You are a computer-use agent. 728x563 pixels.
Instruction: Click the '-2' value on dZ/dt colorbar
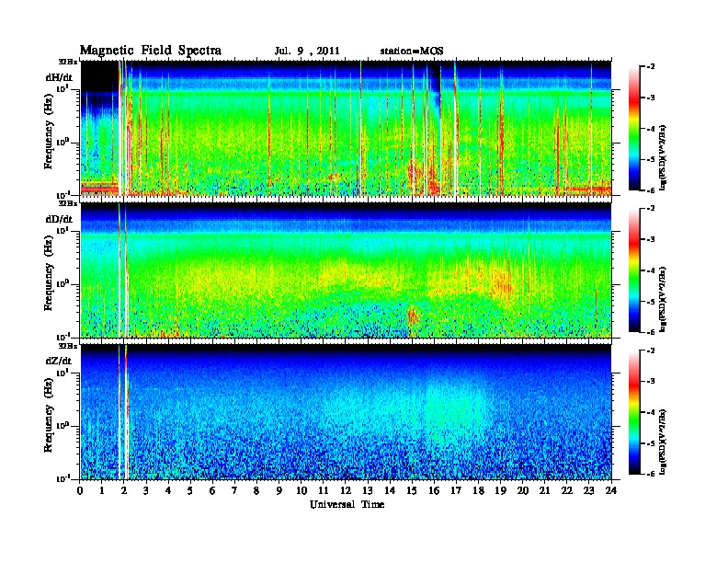(651, 350)
